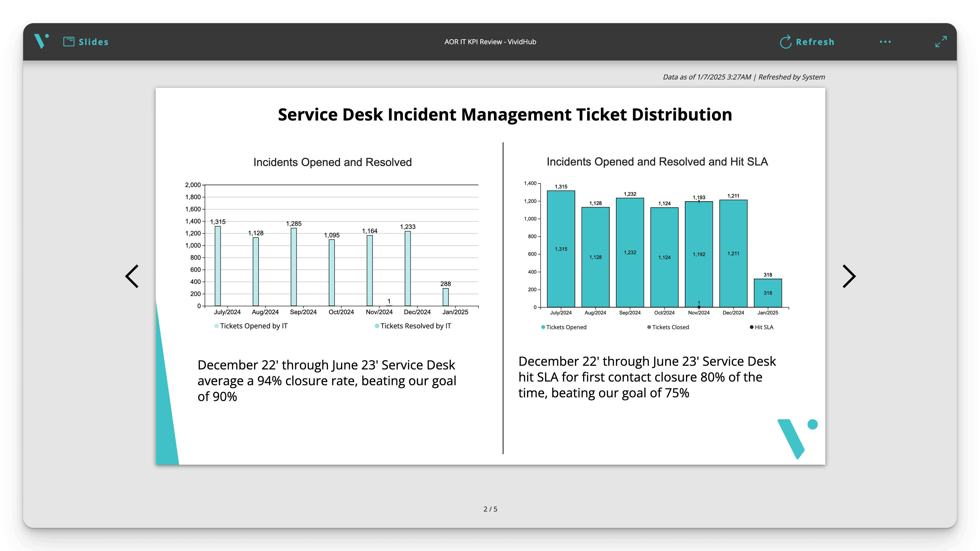
Task: Click the 2,000 y-axis label in left chart
Action: [x=193, y=185]
